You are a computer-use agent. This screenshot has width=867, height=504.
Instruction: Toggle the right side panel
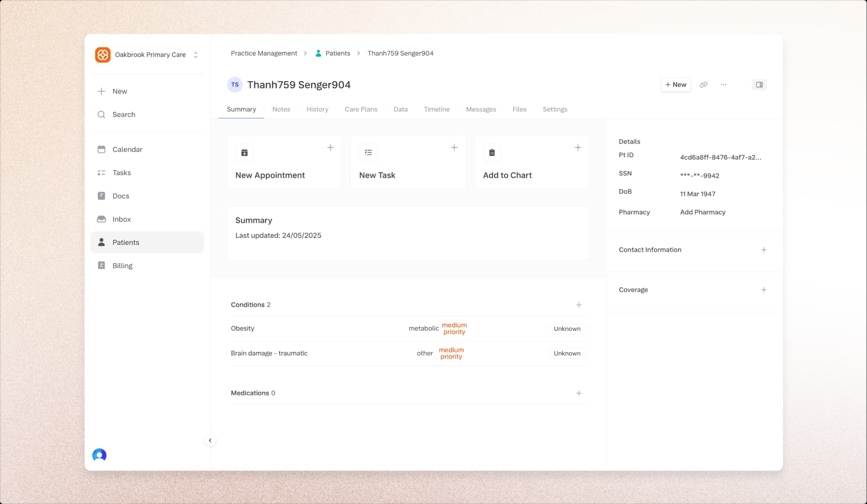coord(759,85)
